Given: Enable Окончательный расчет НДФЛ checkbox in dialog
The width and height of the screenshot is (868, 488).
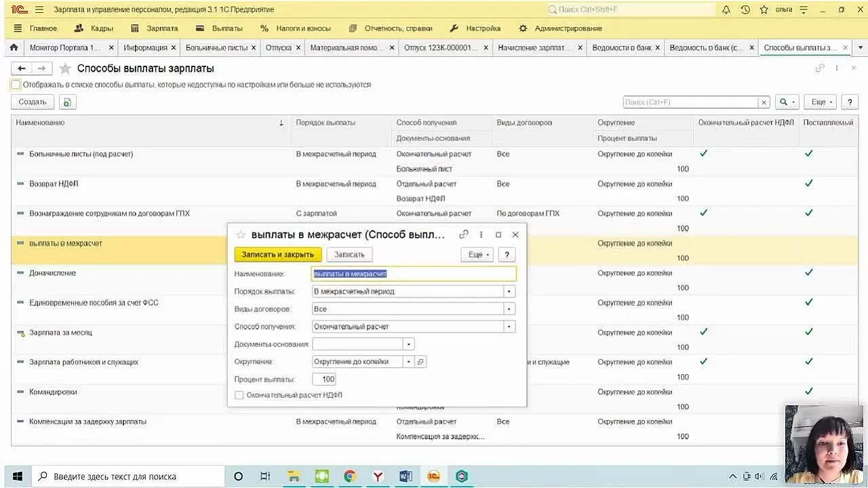Looking at the screenshot, I should (239, 395).
